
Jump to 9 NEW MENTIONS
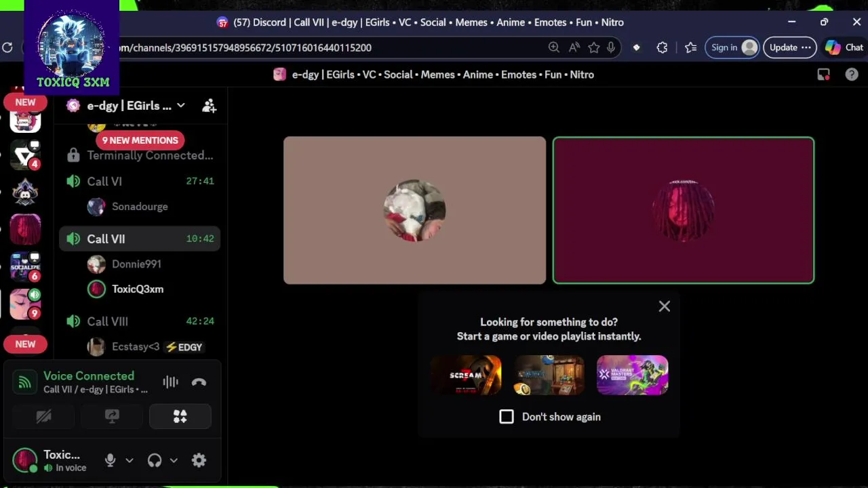140,140
